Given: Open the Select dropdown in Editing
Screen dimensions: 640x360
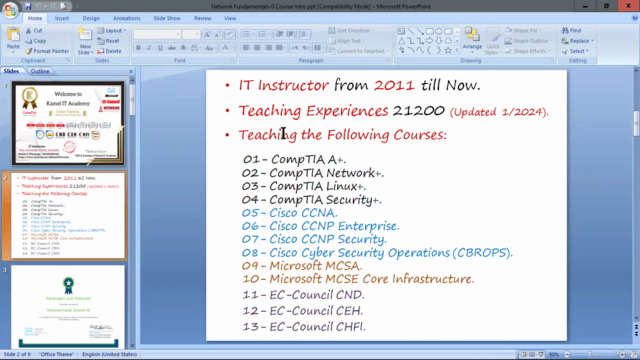Looking at the screenshot, I should (576, 51).
